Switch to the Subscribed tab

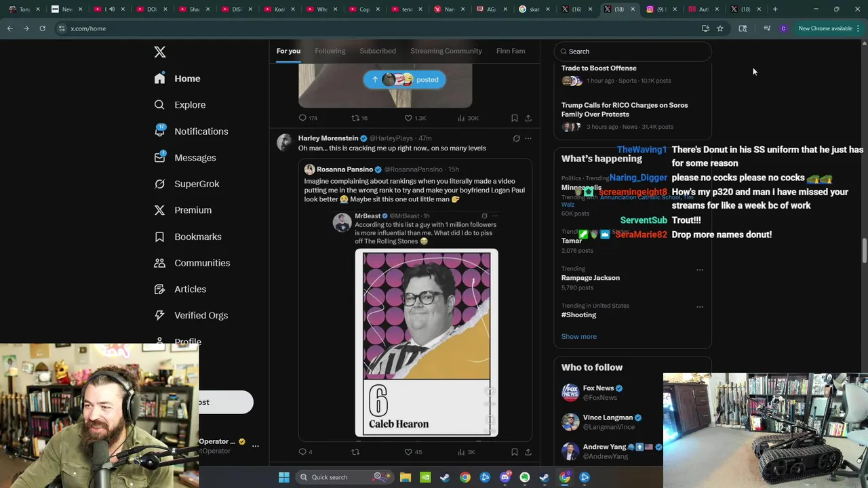tap(378, 51)
